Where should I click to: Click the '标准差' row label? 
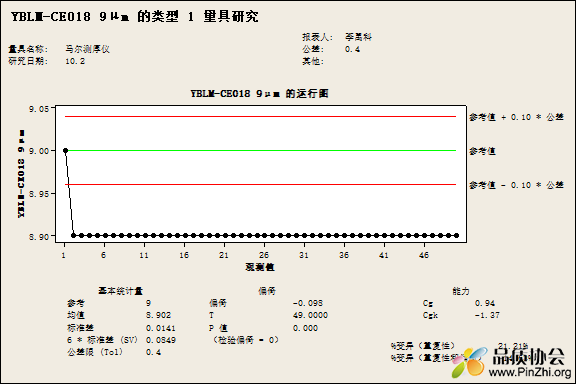(x=80, y=328)
